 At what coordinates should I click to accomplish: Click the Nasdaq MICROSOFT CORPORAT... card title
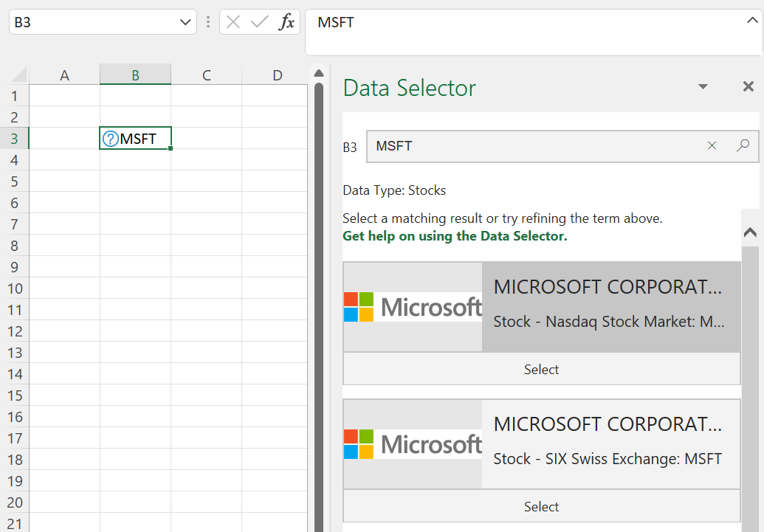[x=608, y=287]
